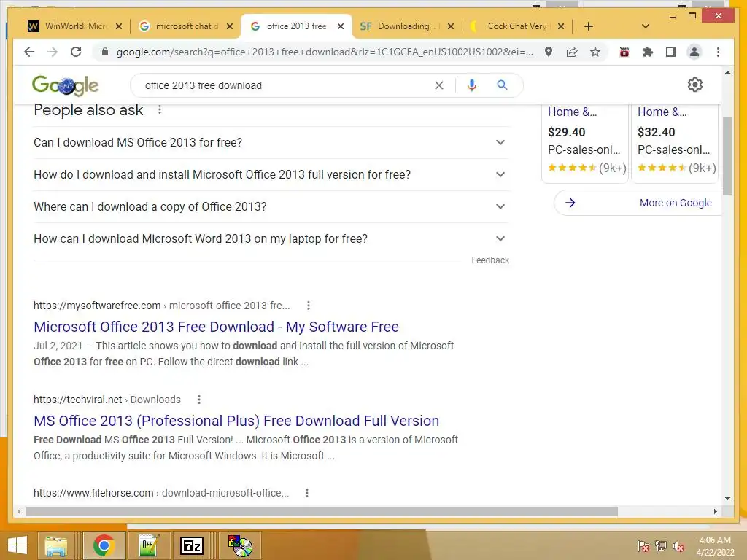747x560 pixels.
Task: Expand Can I download MS Office 2013 for free
Action: point(271,142)
